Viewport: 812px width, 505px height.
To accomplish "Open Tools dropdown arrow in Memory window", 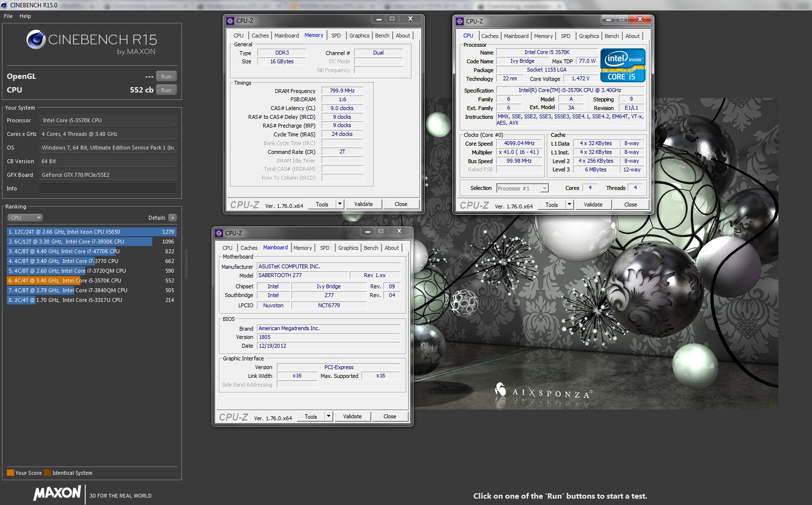I will pos(340,204).
